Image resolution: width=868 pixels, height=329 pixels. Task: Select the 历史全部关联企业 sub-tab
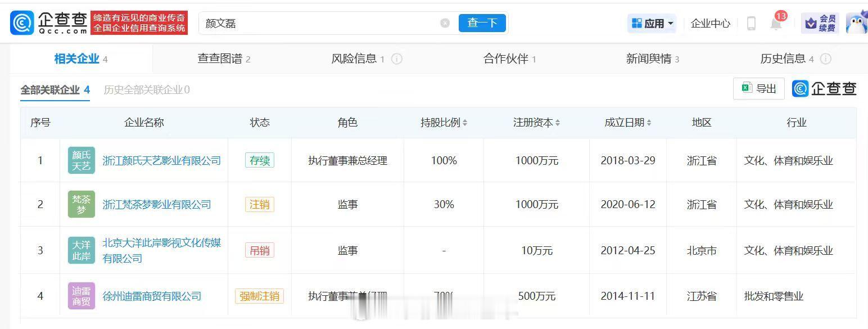coord(147,89)
